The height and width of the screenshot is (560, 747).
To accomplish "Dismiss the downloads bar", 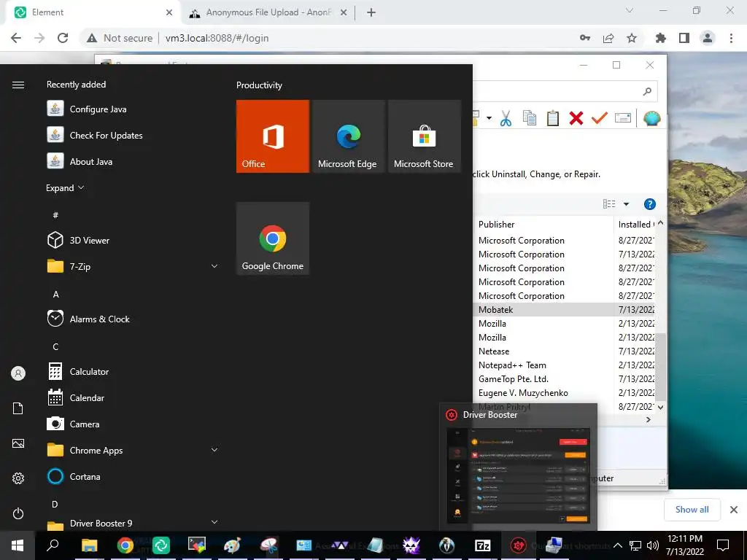I will point(734,510).
